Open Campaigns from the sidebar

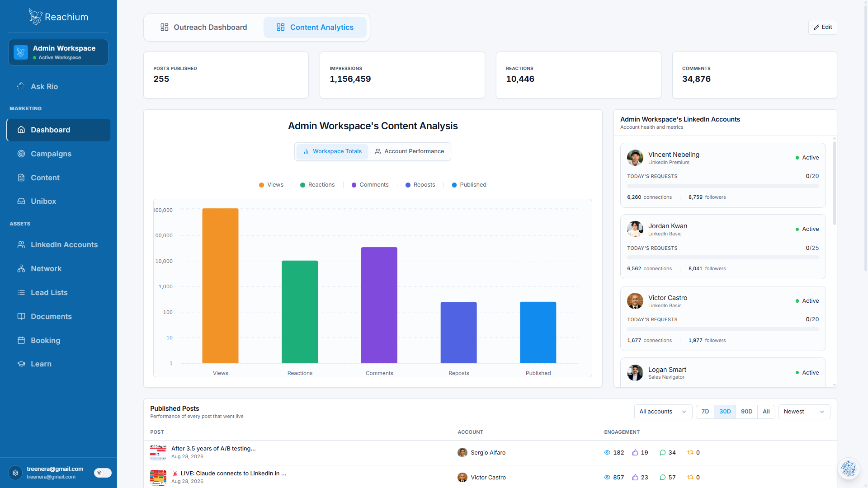[58, 154]
